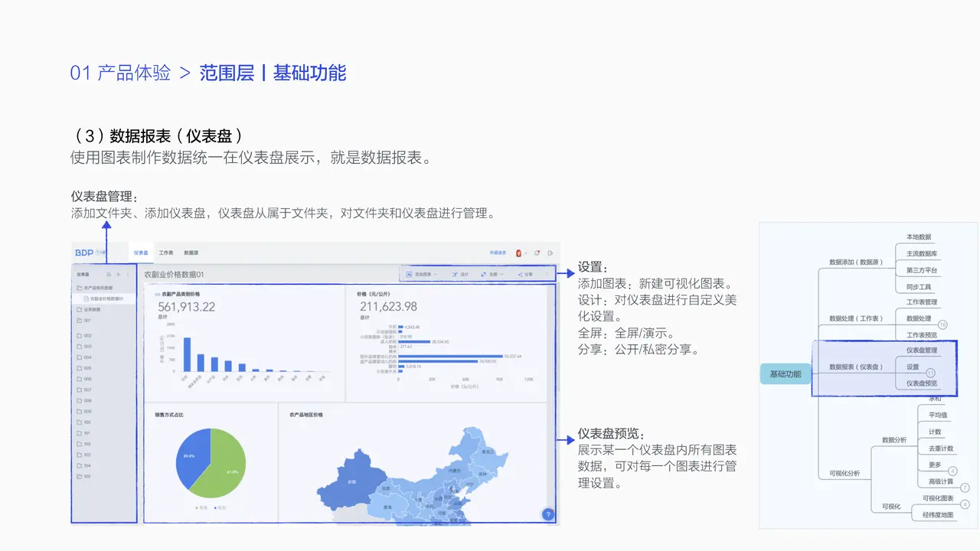Expand the collapsed badge 7 beside 高级计算

(x=965, y=487)
